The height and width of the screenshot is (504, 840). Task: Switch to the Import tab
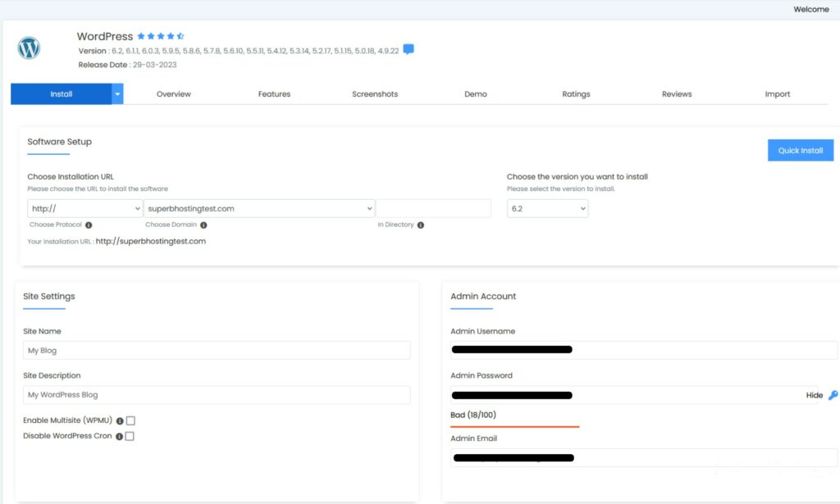coord(778,94)
